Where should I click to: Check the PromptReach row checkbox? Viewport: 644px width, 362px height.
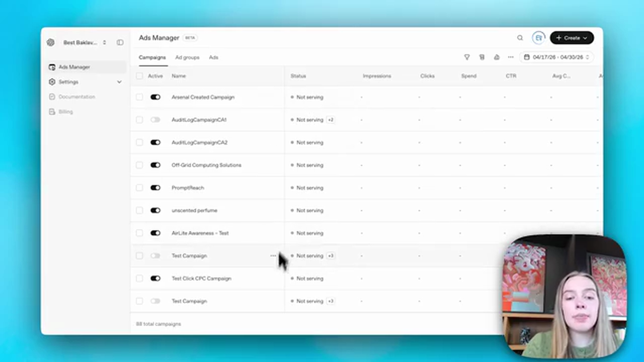(x=139, y=188)
